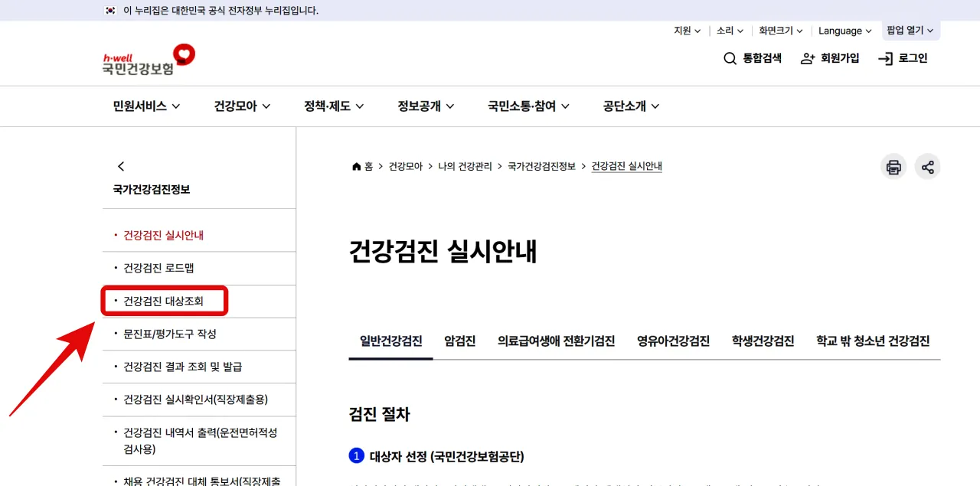Click the 회원가입 person icon
Screen dimensions: 980x486
(x=807, y=58)
